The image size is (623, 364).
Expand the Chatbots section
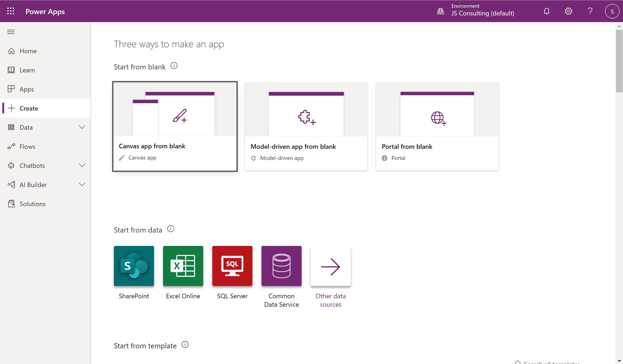point(82,165)
